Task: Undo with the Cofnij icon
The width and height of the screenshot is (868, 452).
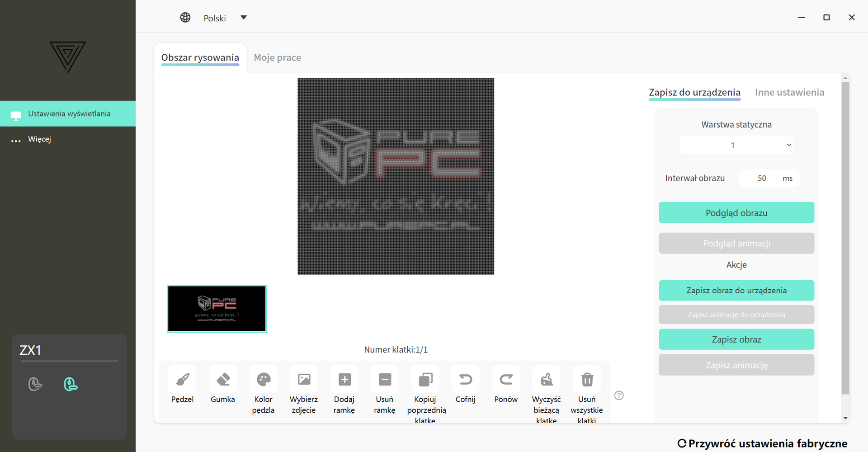Action: (466, 379)
